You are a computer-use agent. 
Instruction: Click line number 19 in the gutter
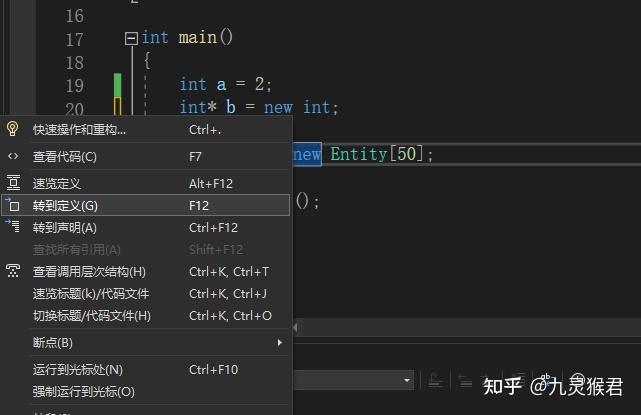click(x=74, y=86)
